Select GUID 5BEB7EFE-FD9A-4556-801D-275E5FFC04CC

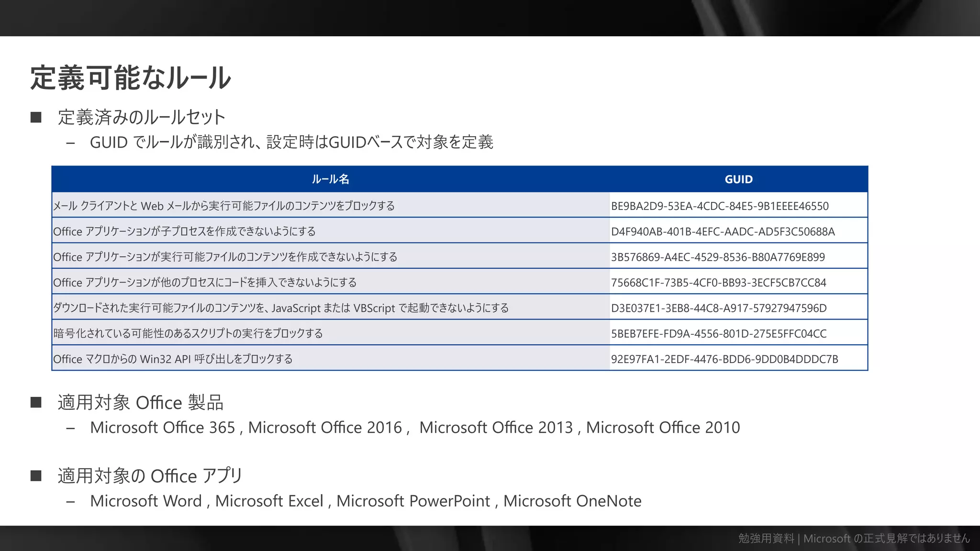[719, 334]
